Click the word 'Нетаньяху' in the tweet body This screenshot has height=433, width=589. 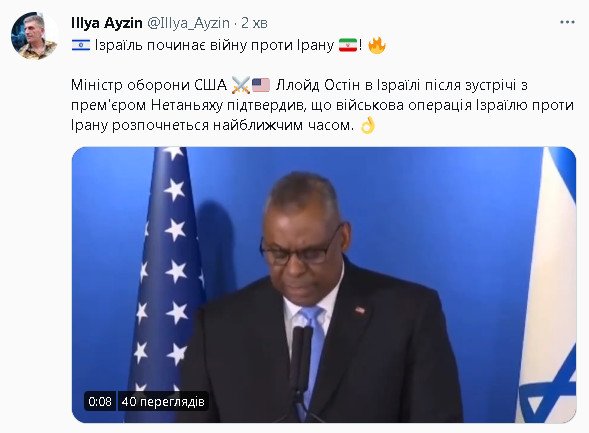point(187,106)
